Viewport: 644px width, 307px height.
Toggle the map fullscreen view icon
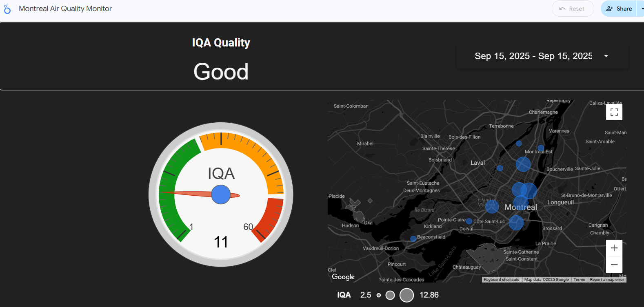(614, 112)
